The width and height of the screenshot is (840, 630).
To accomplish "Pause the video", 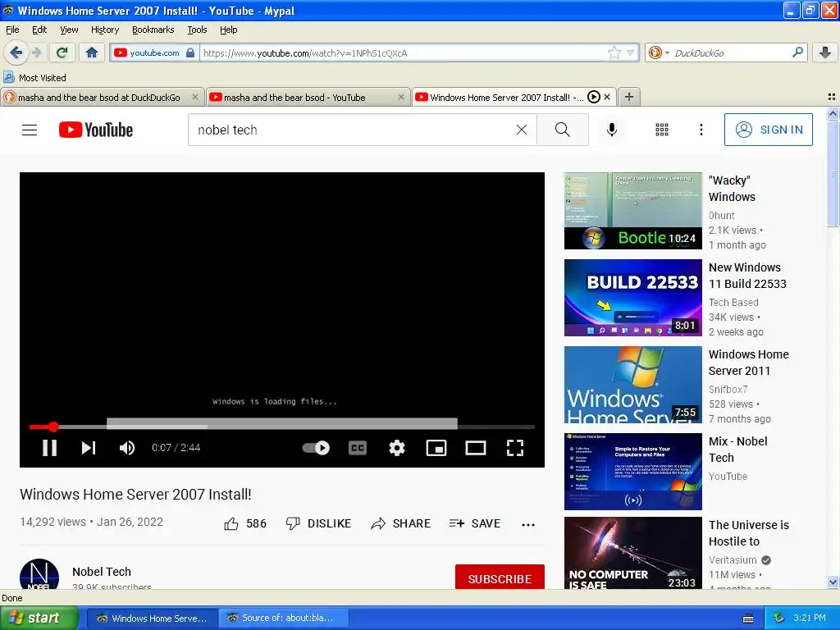I will (50, 448).
